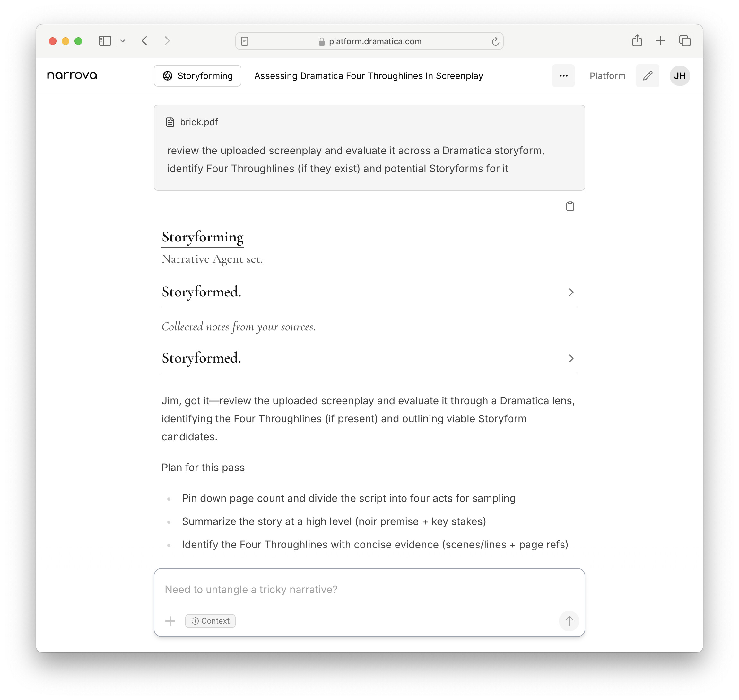The image size is (739, 700).
Task: Expand the first Storyformed section
Action: [x=570, y=292]
